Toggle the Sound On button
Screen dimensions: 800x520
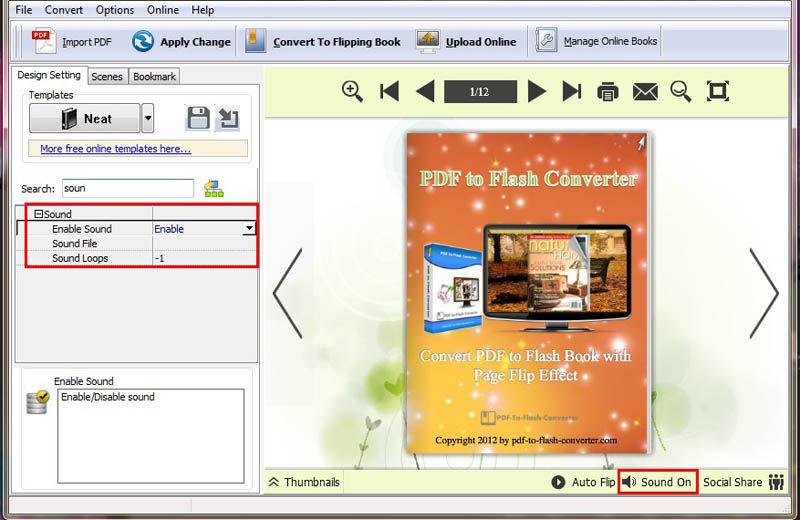(657, 482)
